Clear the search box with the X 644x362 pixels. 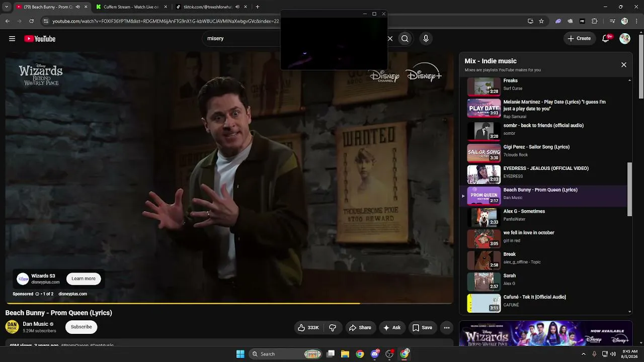pos(390,39)
